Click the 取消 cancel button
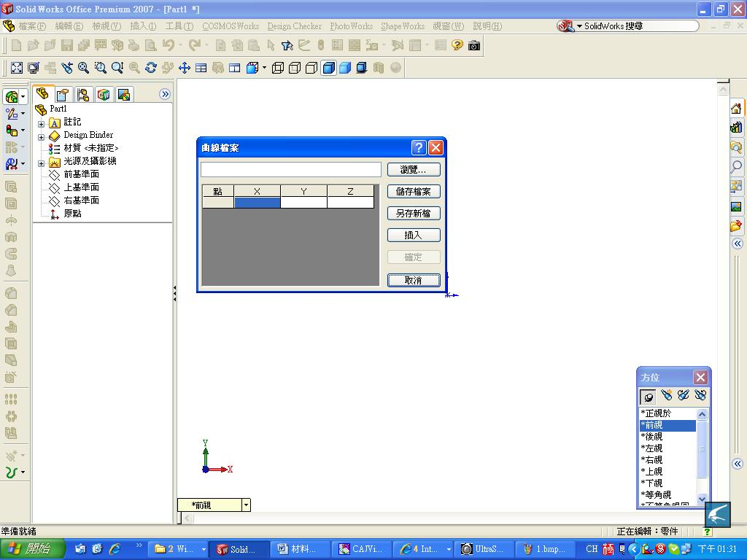Viewport: 747px width, 560px height. point(414,280)
